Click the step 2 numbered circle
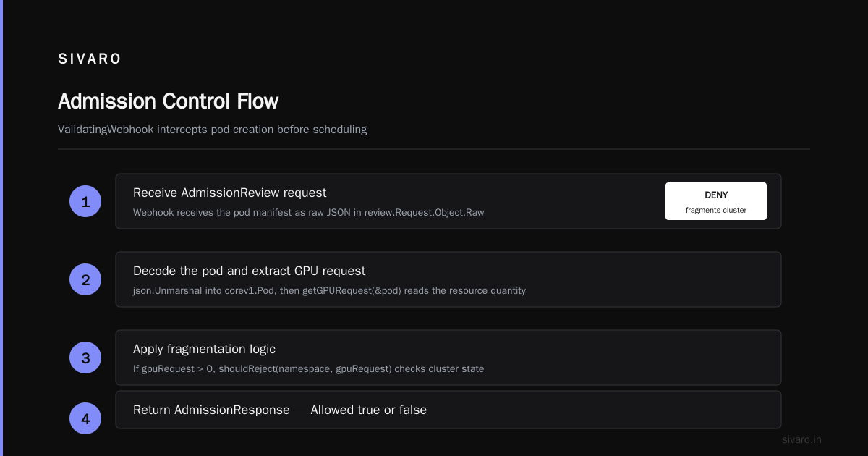This screenshot has height=456, width=868. 85,279
